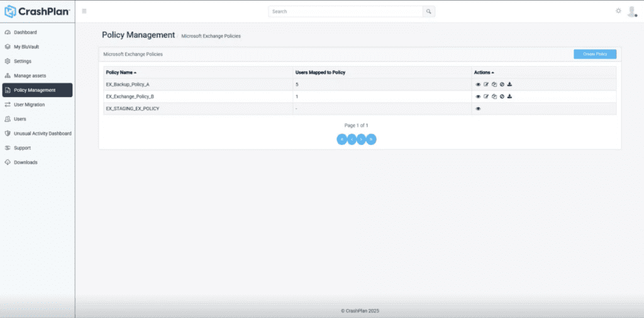The width and height of the screenshot is (644, 318).
Task: Open Downloads in the sidebar
Action: 37,162
